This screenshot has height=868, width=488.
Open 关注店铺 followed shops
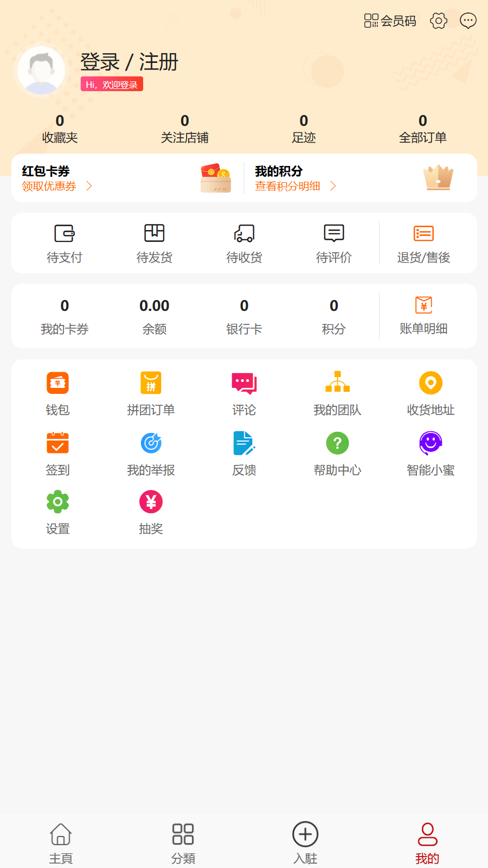tap(185, 129)
